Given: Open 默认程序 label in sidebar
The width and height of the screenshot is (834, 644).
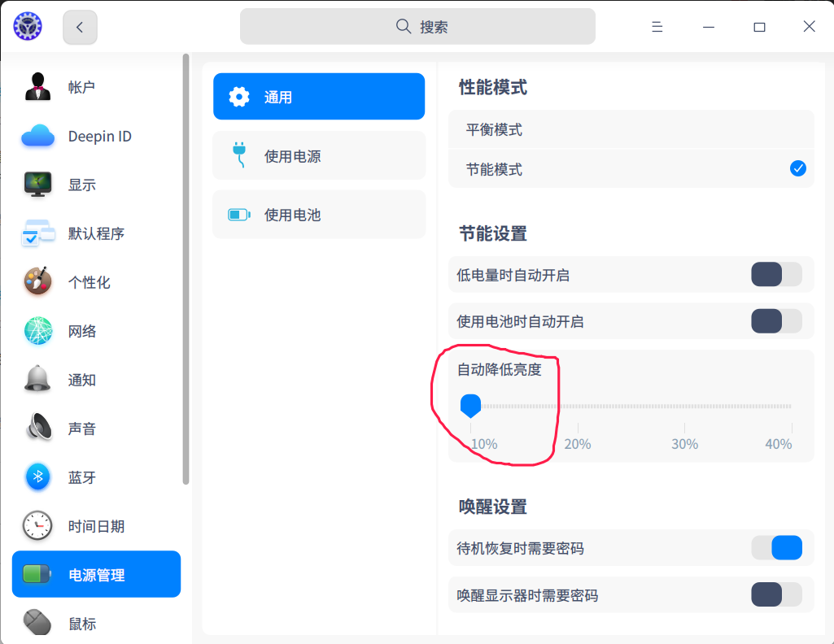Looking at the screenshot, I should 96,234.
